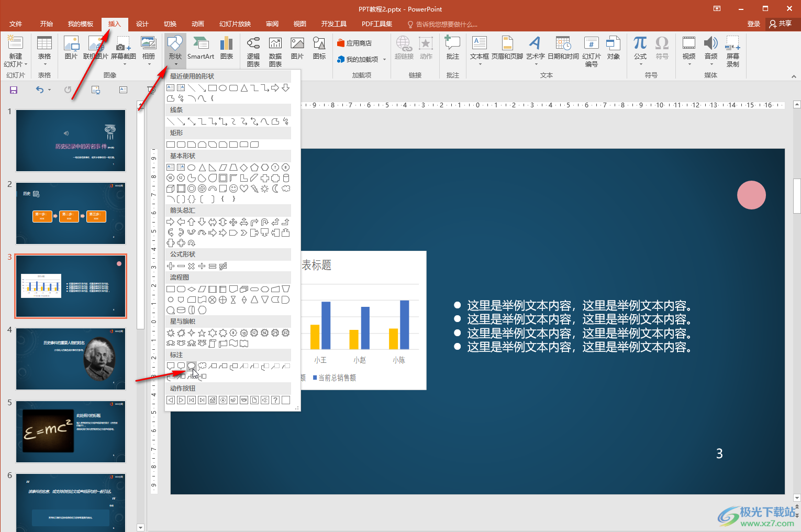
Task: Choose the donut basic shape
Action: pyautogui.click(x=192, y=189)
